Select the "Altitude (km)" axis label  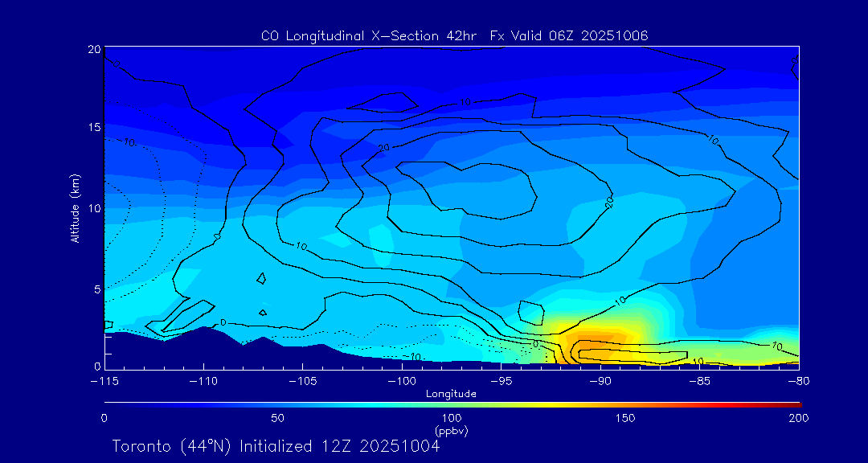[x=75, y=208]
